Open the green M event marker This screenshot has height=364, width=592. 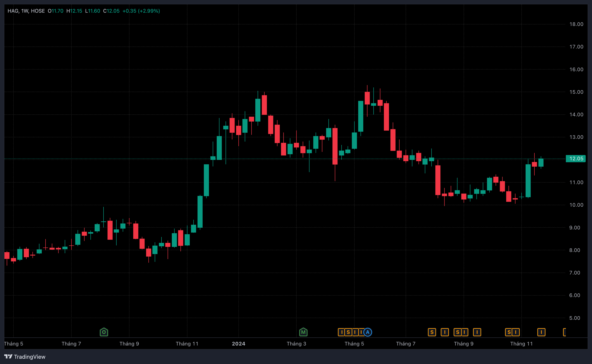[303, 332]
